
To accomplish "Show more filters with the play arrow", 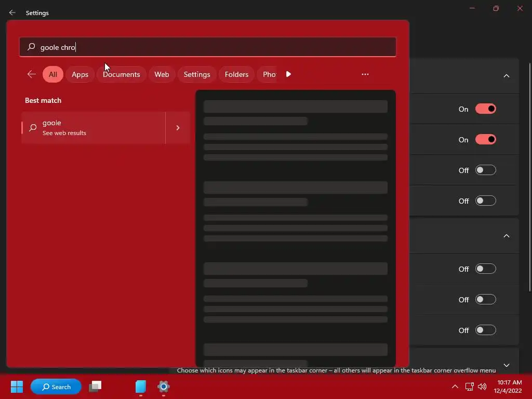I will 288,74.
